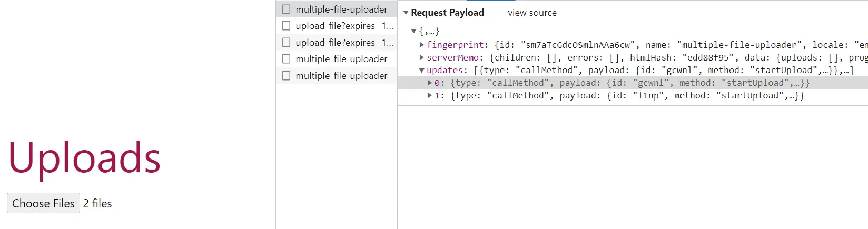The height and width of the screenshot is (229, 868).
Task: Collapse the Request Payload section arrow
Action: point(406,13)
